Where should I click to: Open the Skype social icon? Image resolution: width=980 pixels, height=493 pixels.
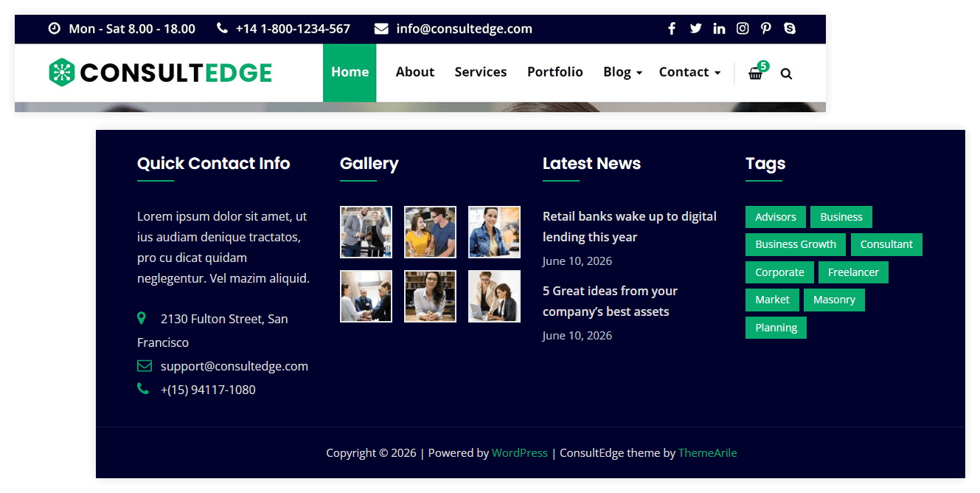tap(790, 29)
